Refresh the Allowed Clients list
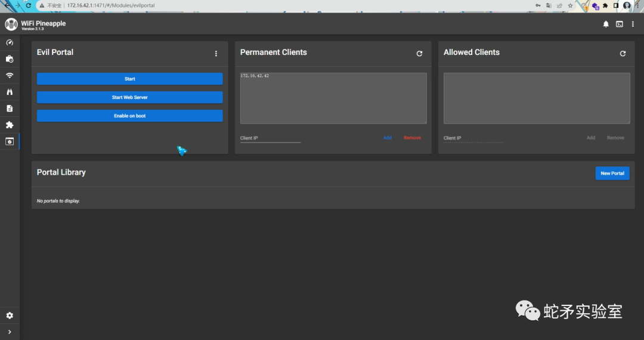Image resolution: width=644 pixels, height=340 pixels. pyautogui.click(x=623, y=53)
